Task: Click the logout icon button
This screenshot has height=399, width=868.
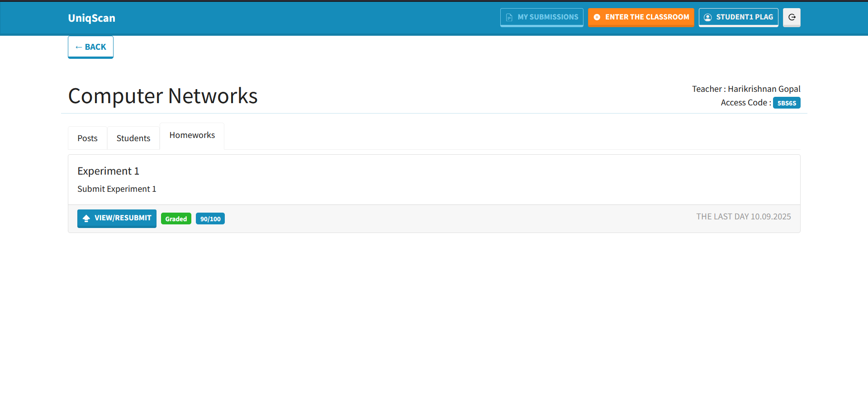Action: [792, 17]
